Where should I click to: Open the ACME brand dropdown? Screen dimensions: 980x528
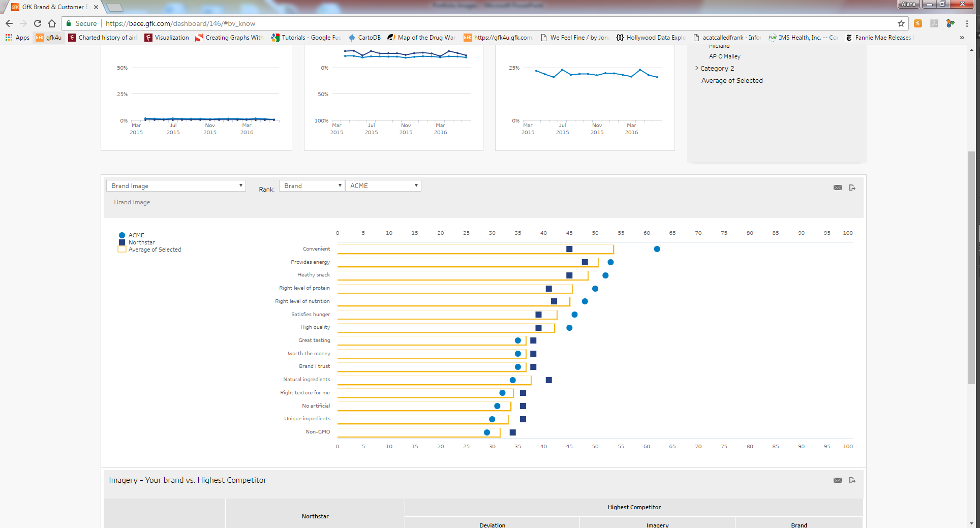[x=383, y=186]
